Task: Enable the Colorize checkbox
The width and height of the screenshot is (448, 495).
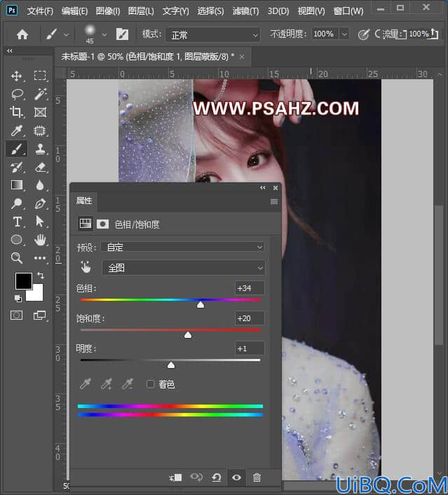Action: (150, 384)
